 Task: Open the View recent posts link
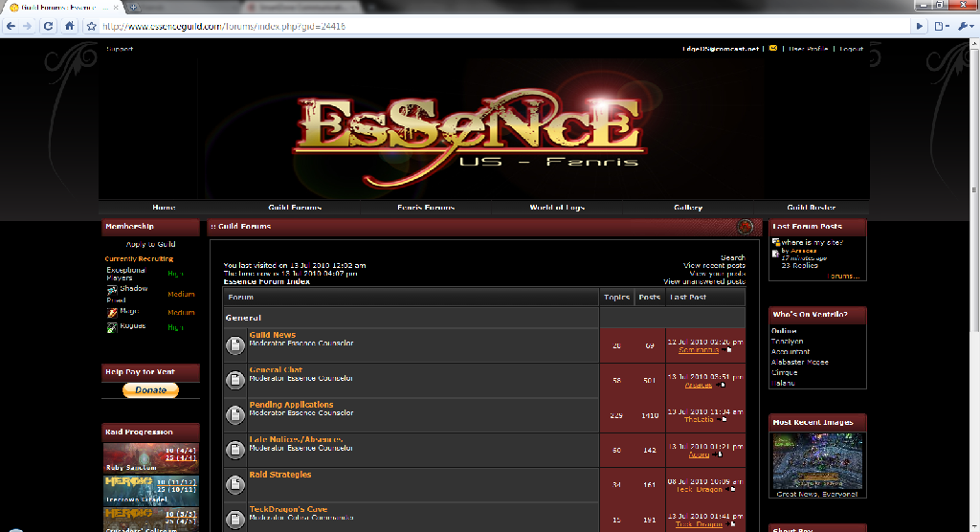pos(714,266)
